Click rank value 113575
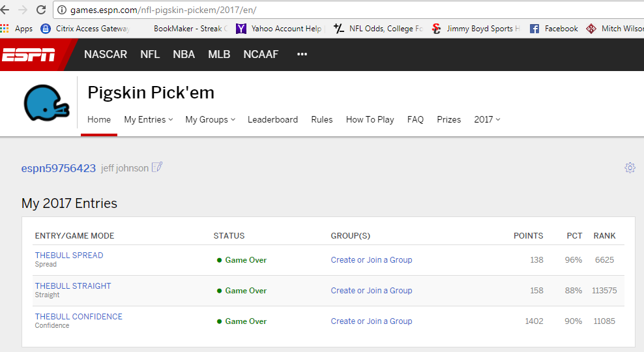The width and height of the screenshot is (644, 352). point(604,290)
